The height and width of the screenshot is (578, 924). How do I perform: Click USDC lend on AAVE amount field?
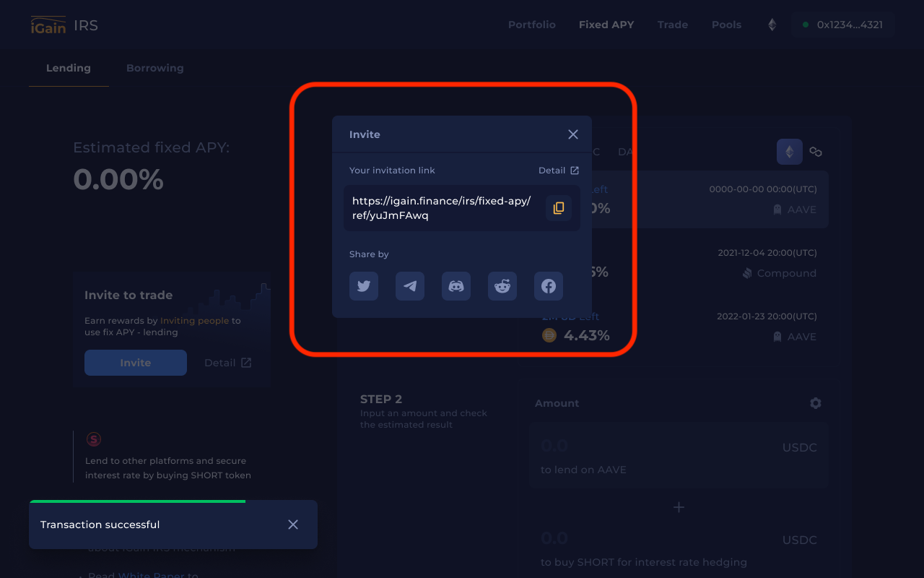pyautogui.click(x=679, y=455)
